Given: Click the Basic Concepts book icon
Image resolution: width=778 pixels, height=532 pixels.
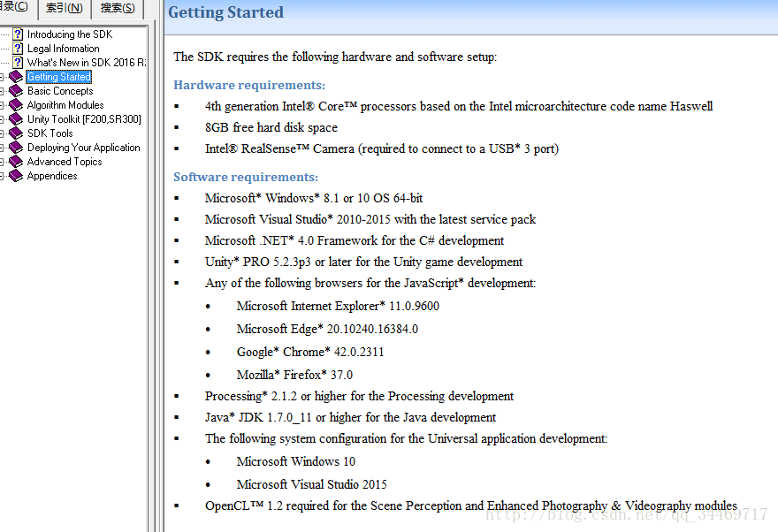Looking at the screenshot, I should (16, 91).
